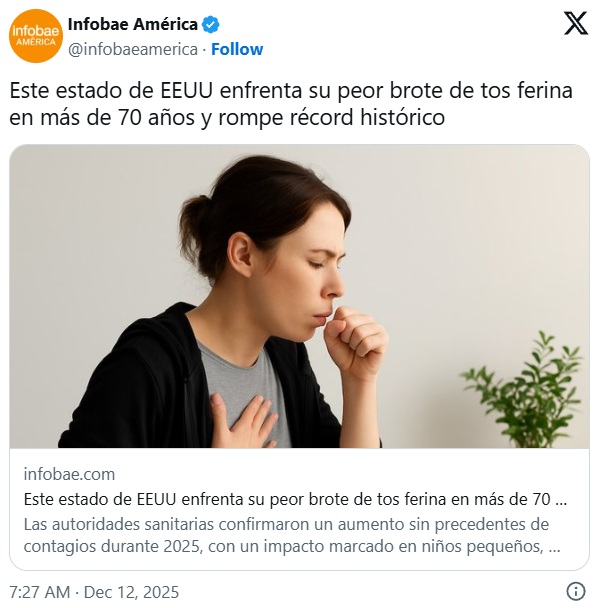Screen dimensions: 596x608
Task: Open the coughing woman article image
Action: coord(299,296)
